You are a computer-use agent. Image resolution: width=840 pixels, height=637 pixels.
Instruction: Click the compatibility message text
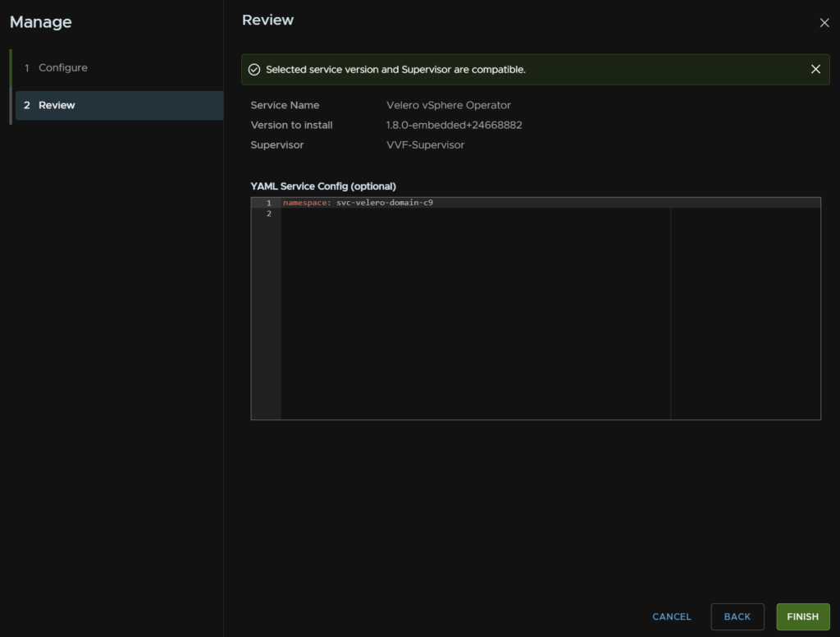[396, 70]
